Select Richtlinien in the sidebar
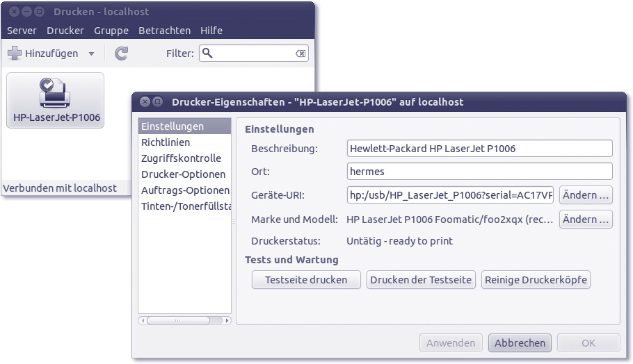633x364 pixels. [162, 142]
